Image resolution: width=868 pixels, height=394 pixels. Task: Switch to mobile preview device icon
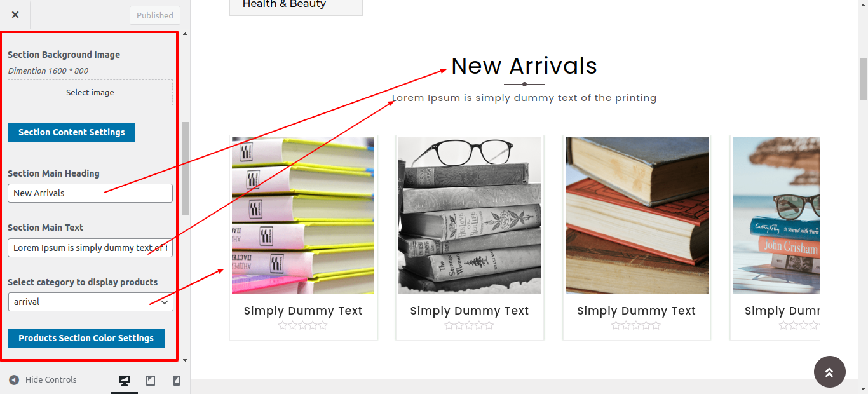[177, 380]
